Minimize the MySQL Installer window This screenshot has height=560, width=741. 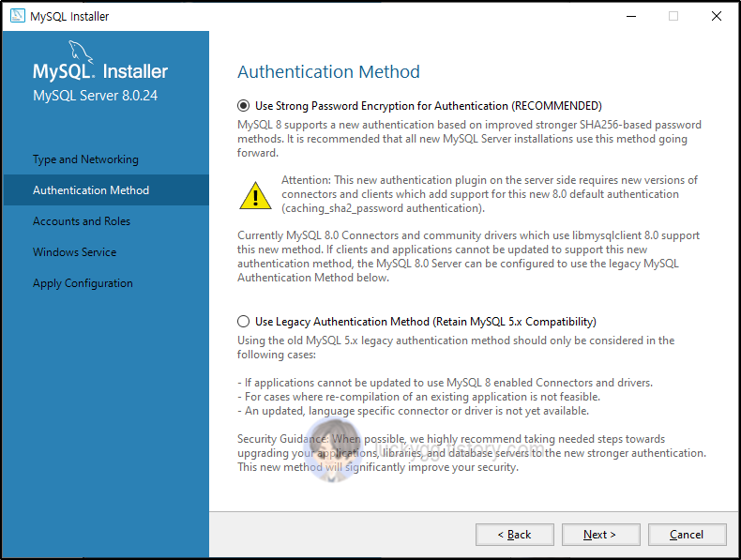pos(631,16)
